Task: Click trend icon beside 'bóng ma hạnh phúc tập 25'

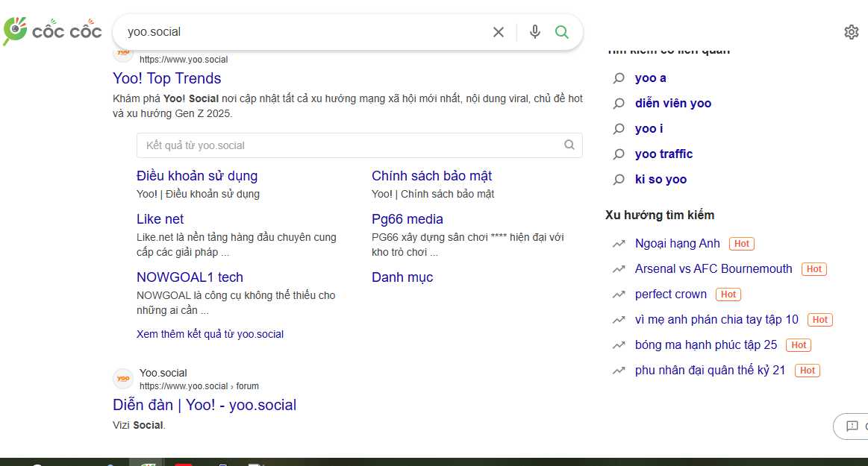Action: [x=619, y=345]
